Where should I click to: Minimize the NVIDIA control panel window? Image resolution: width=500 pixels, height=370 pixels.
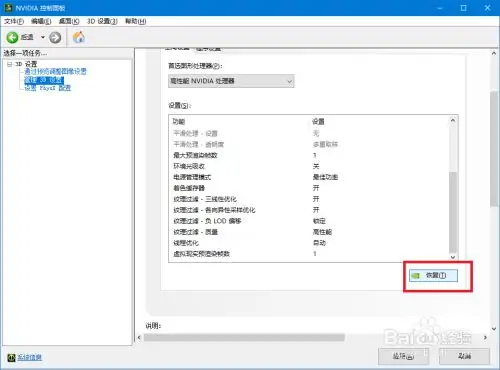pos(440,8)
